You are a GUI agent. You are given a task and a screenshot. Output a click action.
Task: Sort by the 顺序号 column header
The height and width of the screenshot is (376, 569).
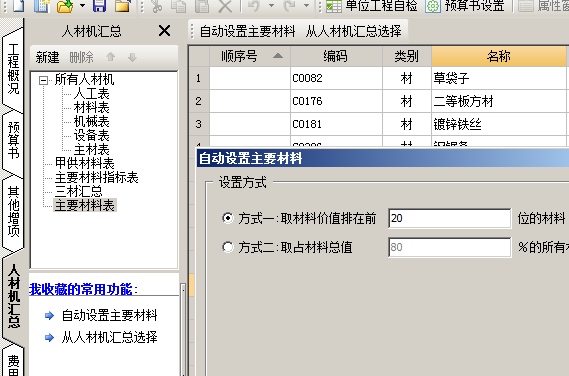coord(250,56)
